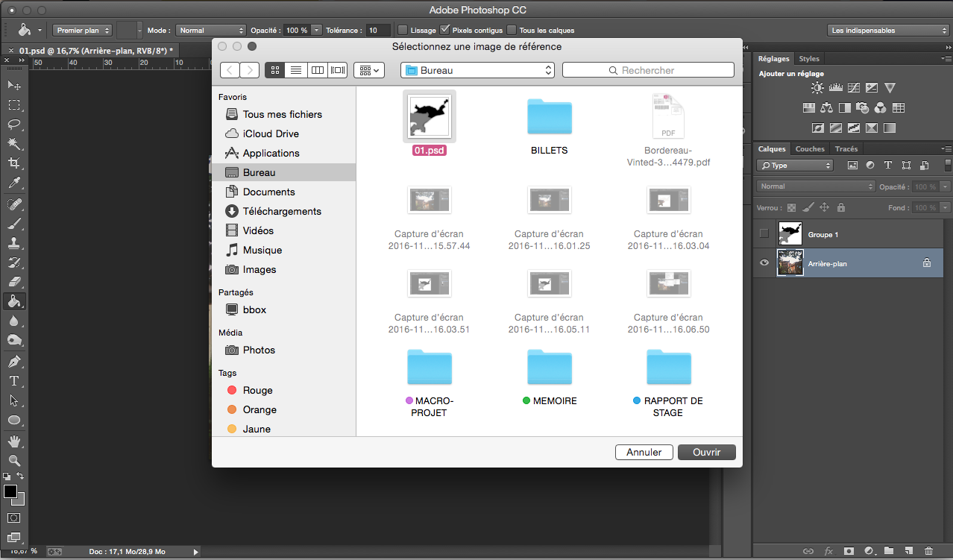Select the Eyedropper tool
The image size is (953, 560).
(x=13, y=183)
